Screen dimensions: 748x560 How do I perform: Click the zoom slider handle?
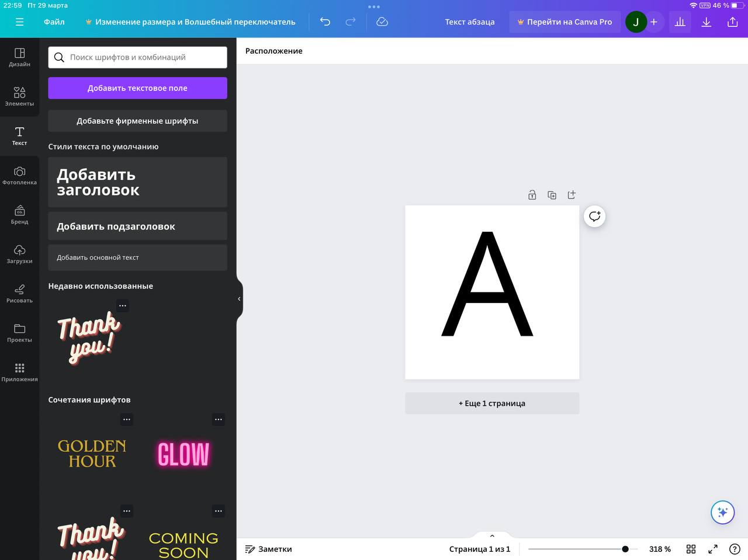click(x=625, y=549)
